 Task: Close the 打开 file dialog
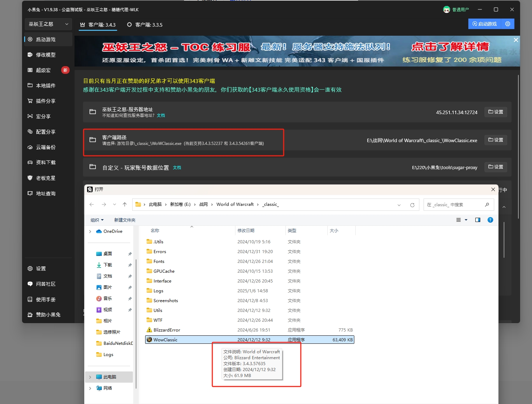[493, 189]
